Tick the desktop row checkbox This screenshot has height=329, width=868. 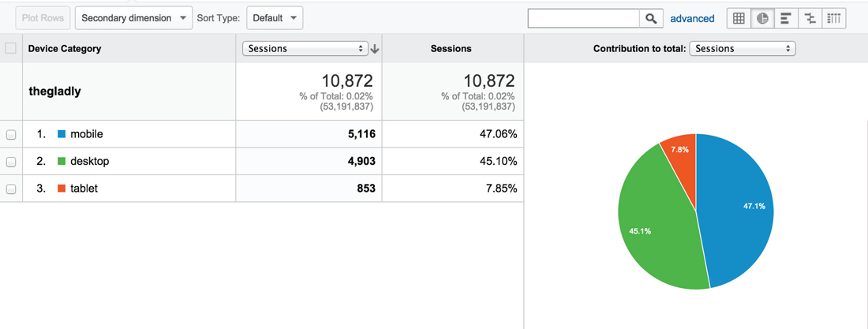pos(11,162)
